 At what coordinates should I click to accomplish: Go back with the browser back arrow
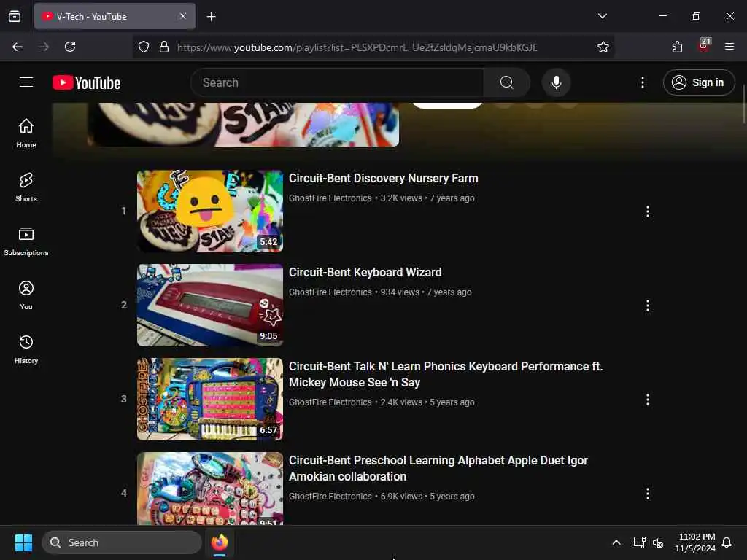[18, 47]
